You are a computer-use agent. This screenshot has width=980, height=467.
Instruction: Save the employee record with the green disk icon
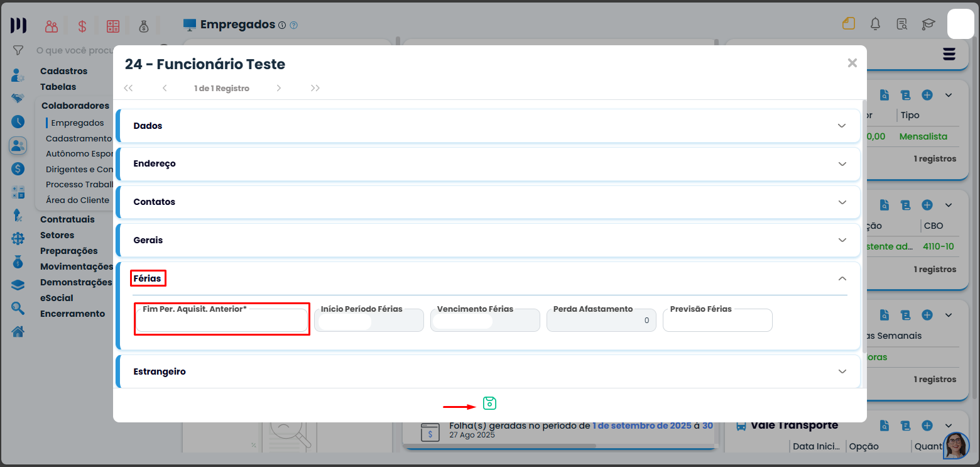tap(489, 404)
